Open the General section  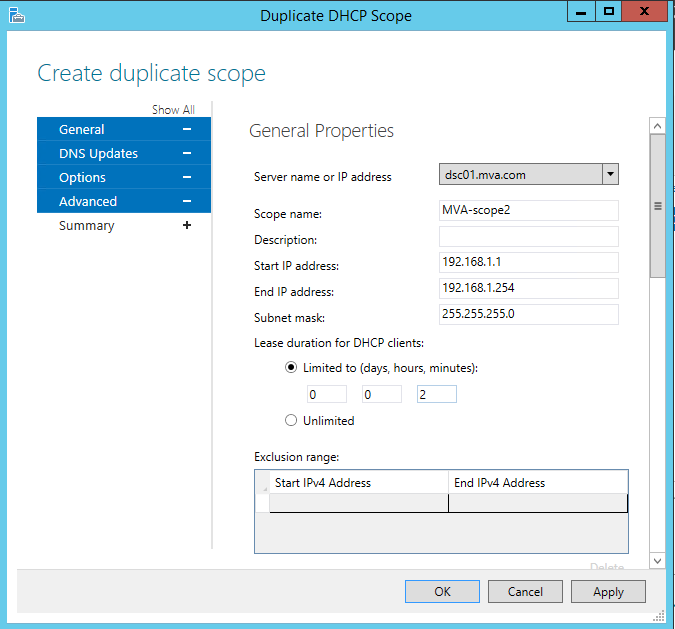click(x=124, y=129)
